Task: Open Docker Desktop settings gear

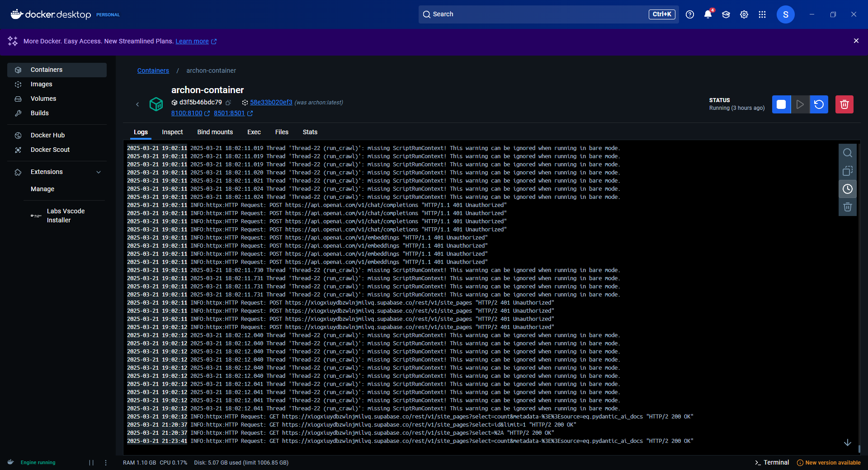Action: 744,14
